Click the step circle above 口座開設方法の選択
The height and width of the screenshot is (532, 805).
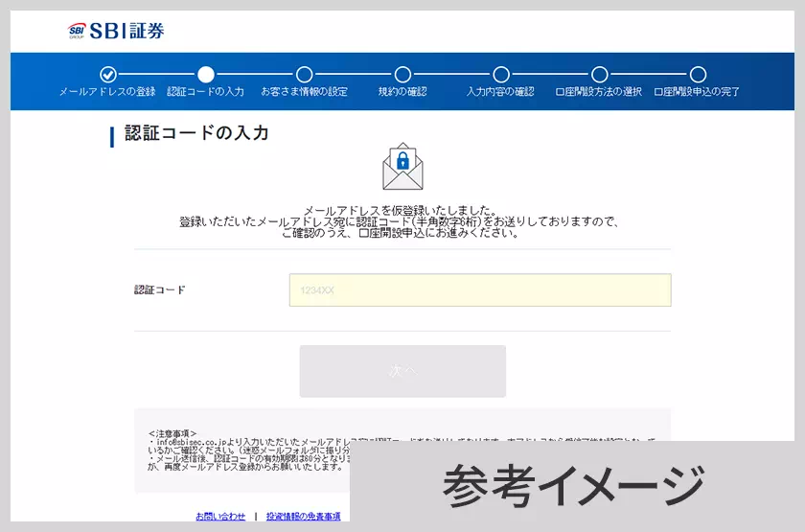pyautogui.click(x=599, y=75)
